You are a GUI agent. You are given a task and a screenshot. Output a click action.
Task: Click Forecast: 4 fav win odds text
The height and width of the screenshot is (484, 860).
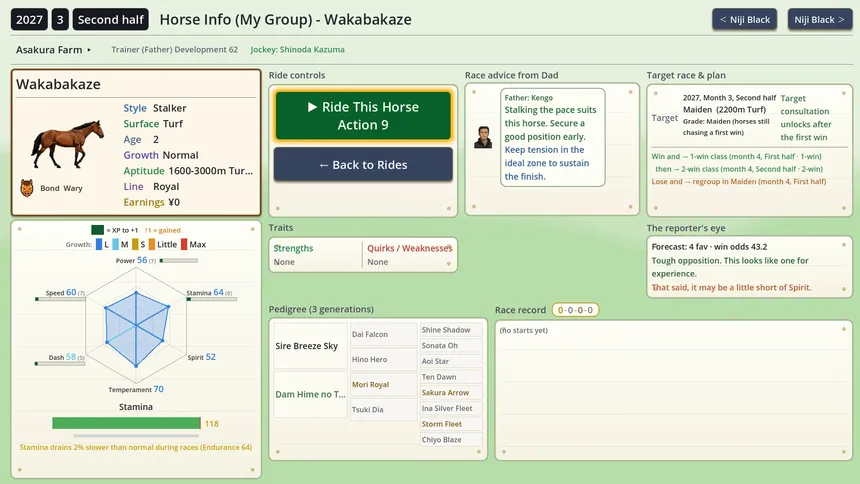point(709,247)
